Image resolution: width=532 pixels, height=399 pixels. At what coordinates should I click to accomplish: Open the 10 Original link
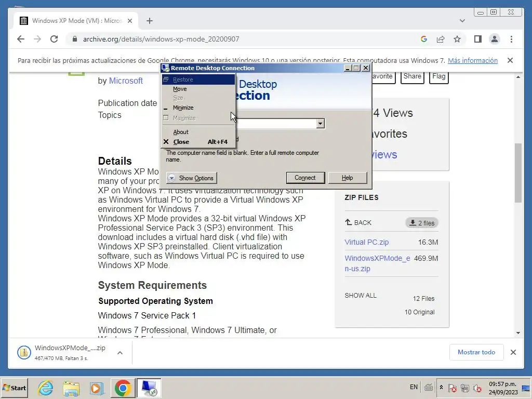point(419,312)
